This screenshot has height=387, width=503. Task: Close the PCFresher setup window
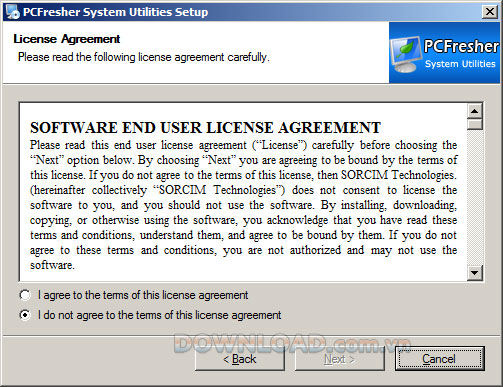point(490,12)
